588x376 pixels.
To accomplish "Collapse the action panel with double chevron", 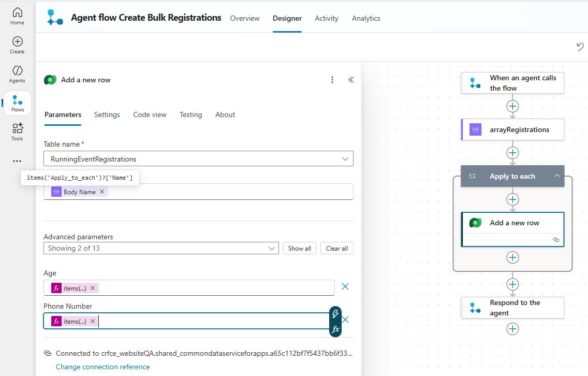I will 351,80.
